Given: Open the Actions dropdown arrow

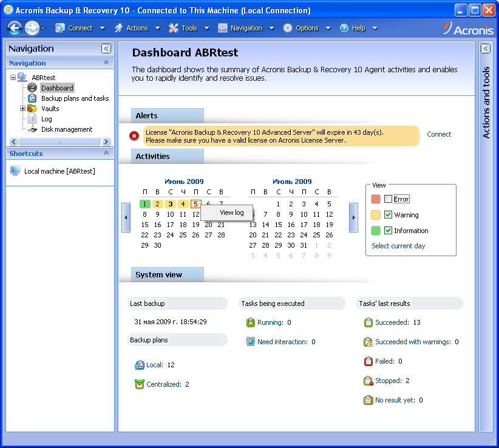Looking at the screenshot, I should tap(157, 28).
